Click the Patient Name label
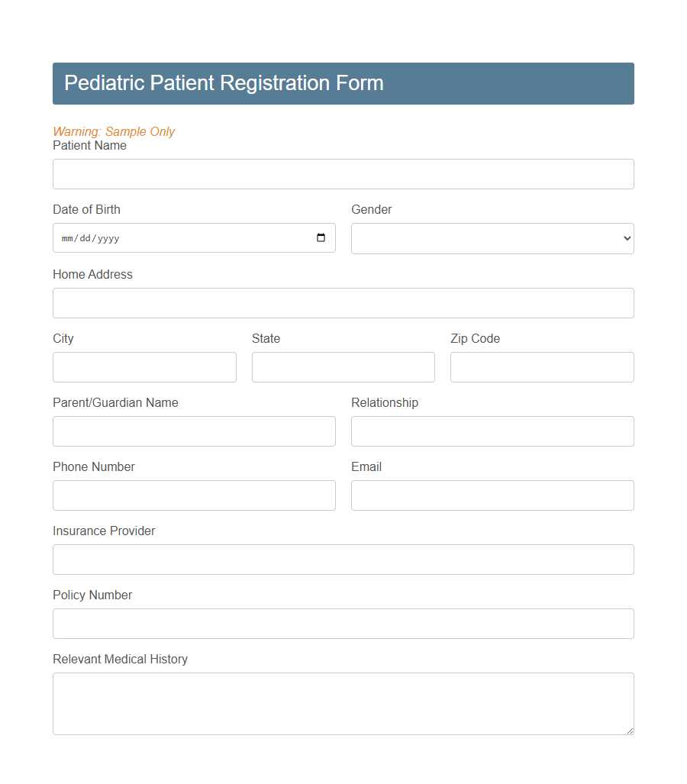Viewport: 687px width, 784px height. click(x=89, y=145)
